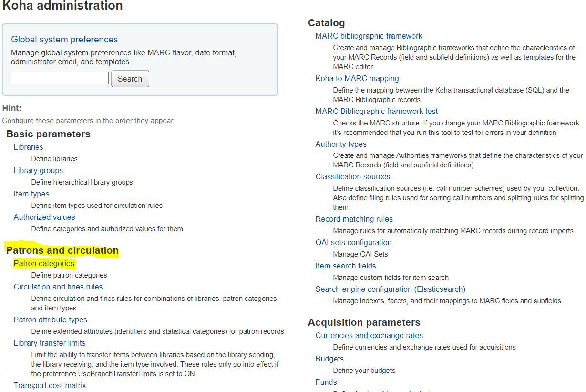Click the 'Define libraries' description text
586x392 pixels.
[x=54, y=159]
